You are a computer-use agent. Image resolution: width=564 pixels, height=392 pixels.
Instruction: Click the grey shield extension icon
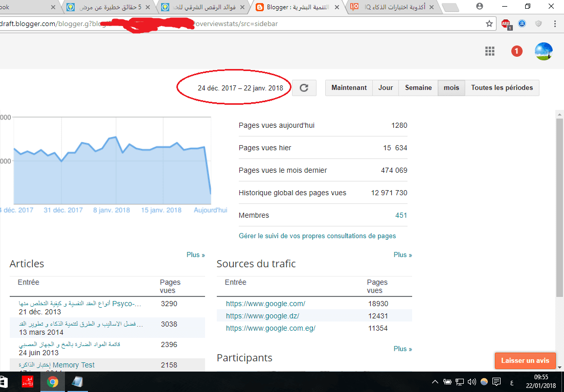click(538, 24)
